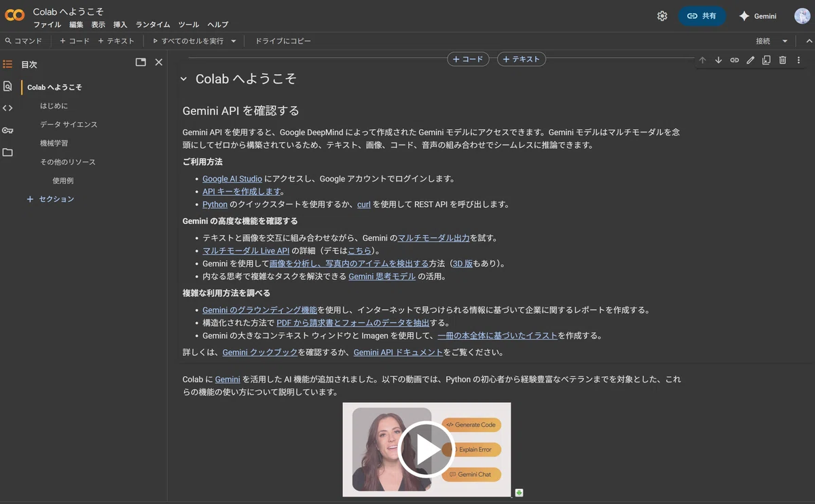Play the Gemini intro video
The height and width of the screenshot is (504, 815).
426,449
